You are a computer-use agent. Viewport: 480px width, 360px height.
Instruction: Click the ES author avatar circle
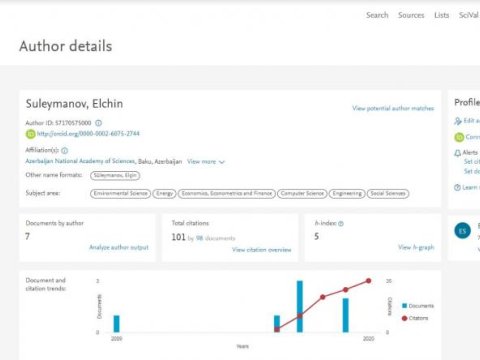coord(462,231)
